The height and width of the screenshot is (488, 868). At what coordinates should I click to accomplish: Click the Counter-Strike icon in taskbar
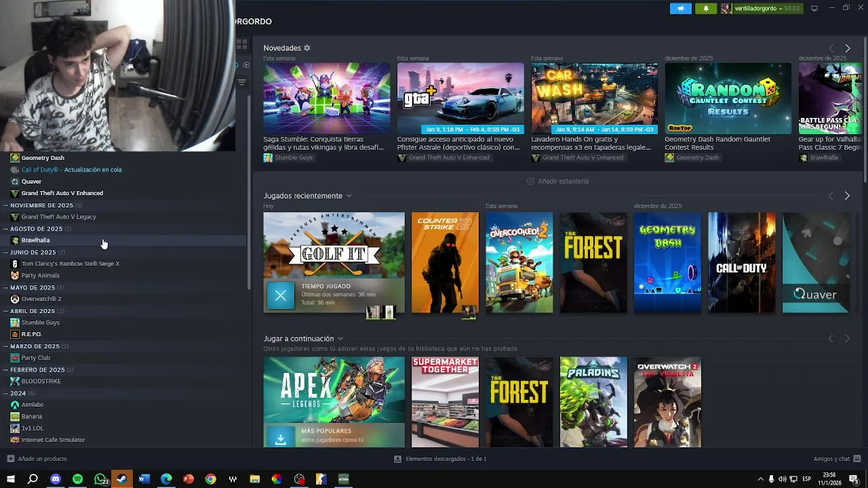click(321, 479)
